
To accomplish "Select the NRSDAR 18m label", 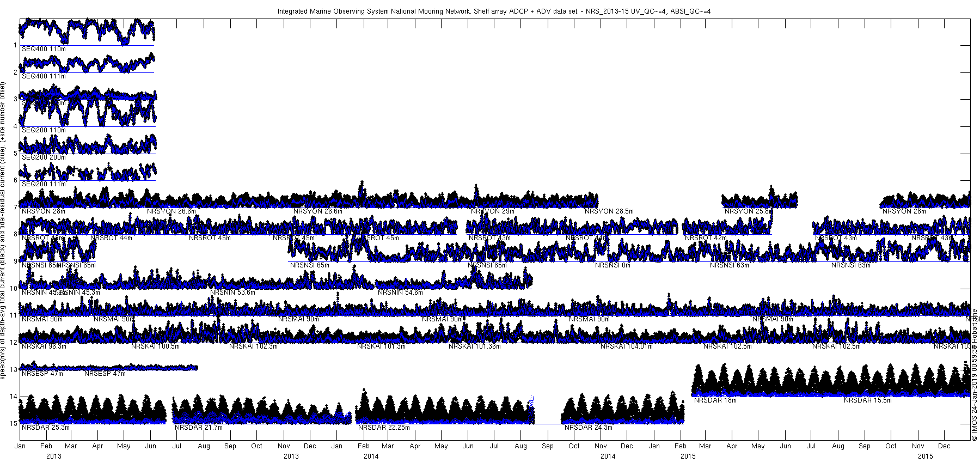I will click(716, 400).
